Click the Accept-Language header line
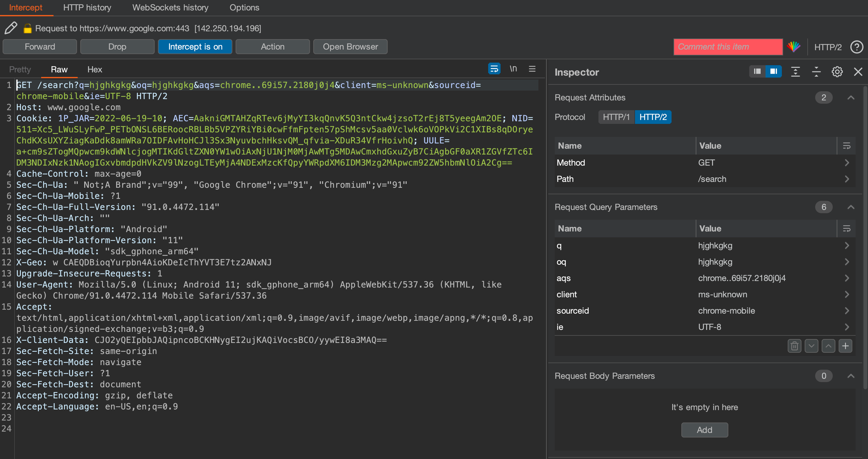The image size is (868, 459). pyautogui.click(x=97, y=407)
